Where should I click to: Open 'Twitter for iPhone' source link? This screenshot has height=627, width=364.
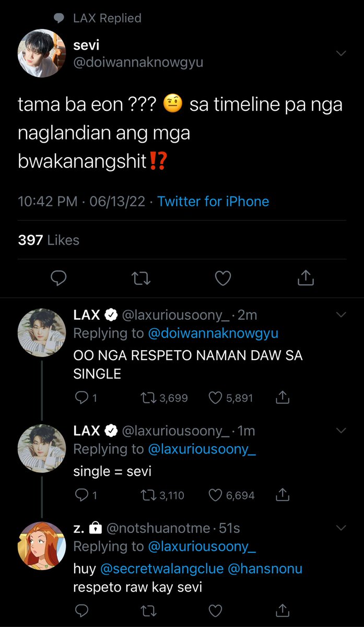pyautogui.click(x=213, y=202)
